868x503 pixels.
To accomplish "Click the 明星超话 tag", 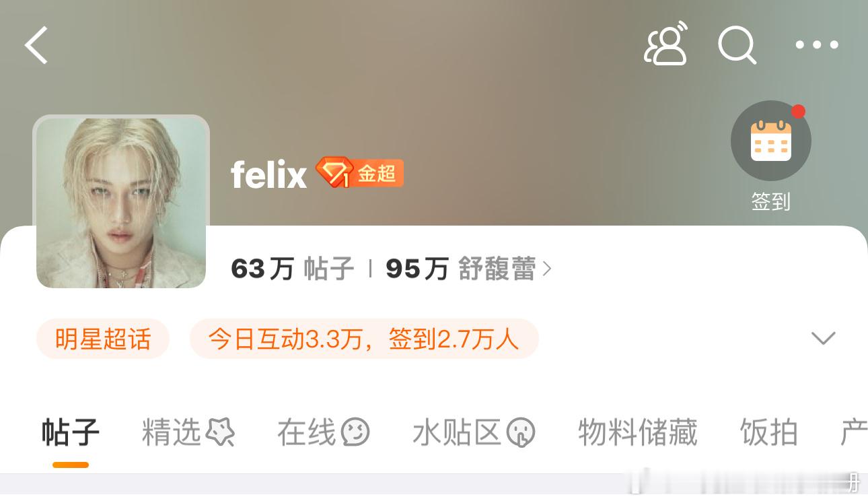I will [x=103, y=339].
